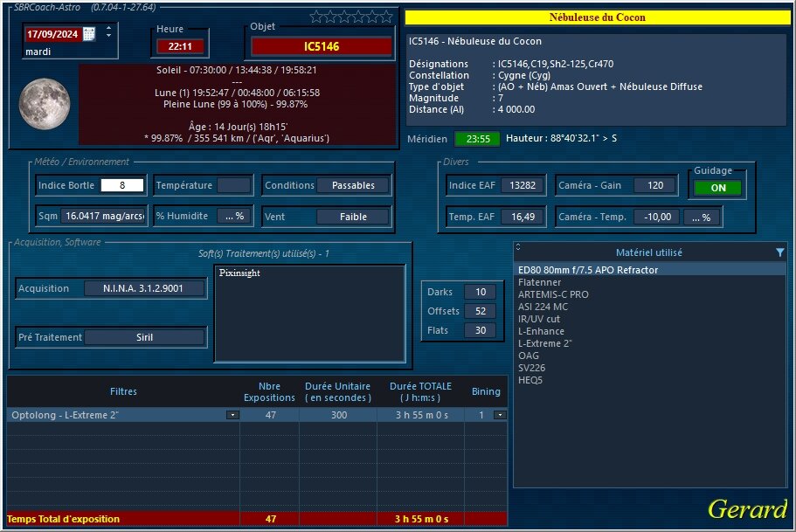Click the Conditions value Passables
The width and height of the screenshot is (796, 532).
pos(353,185)
